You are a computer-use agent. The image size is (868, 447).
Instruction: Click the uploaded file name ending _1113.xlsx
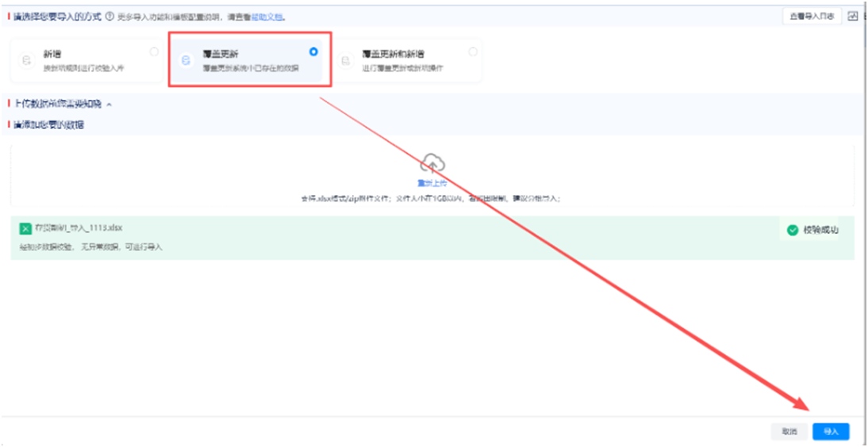(x=79, y=228)
